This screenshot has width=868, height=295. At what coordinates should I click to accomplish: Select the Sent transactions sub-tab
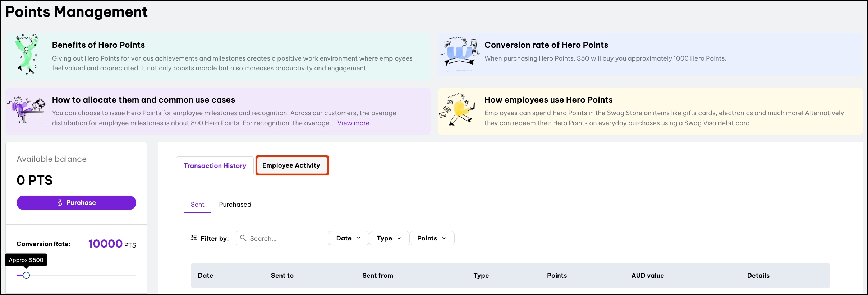(197, 205)
